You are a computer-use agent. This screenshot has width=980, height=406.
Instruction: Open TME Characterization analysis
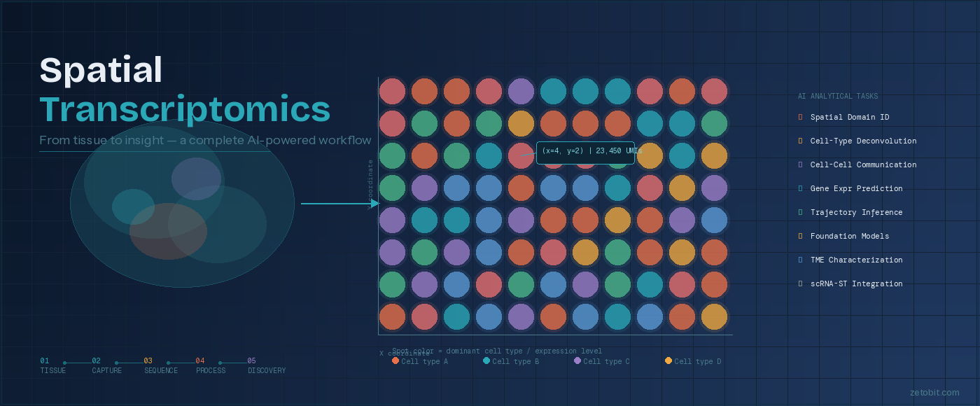click(x=799, y=260)
